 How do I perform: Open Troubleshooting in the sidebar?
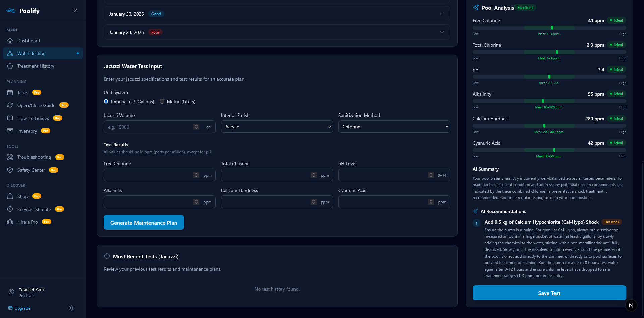tap(43, 157)
